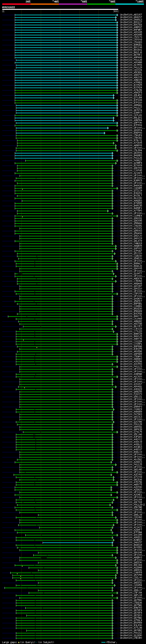Open hit UniRef100_P26373

pos(131,394)
